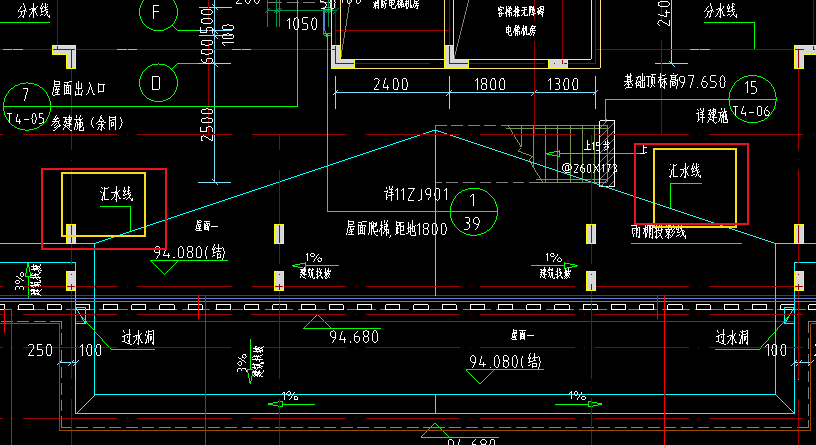Click '94.080(结)' elevation beneath the left '汇水线'
816x445 pixels.
coord(189,252)
